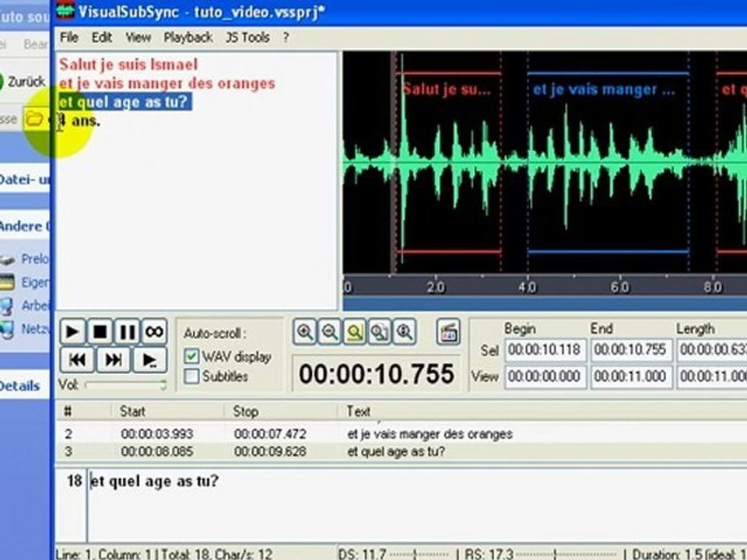Click the Stop button

100,331
